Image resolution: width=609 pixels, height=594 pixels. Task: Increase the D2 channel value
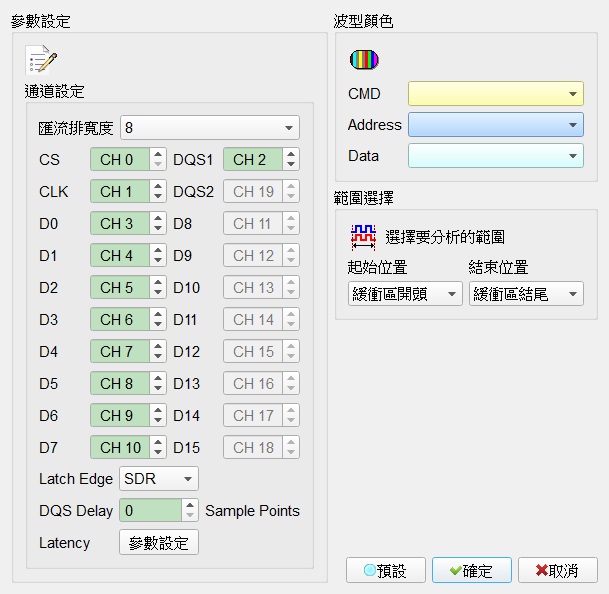158,282
